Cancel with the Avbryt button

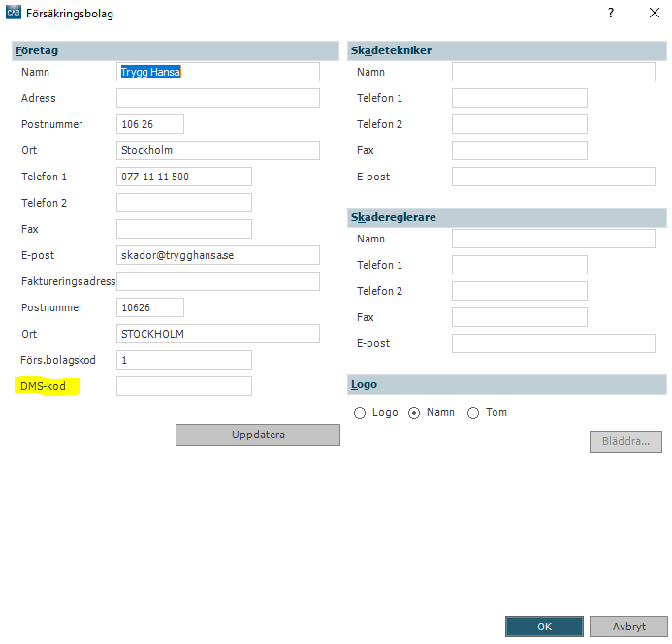(x=628, y=627)
